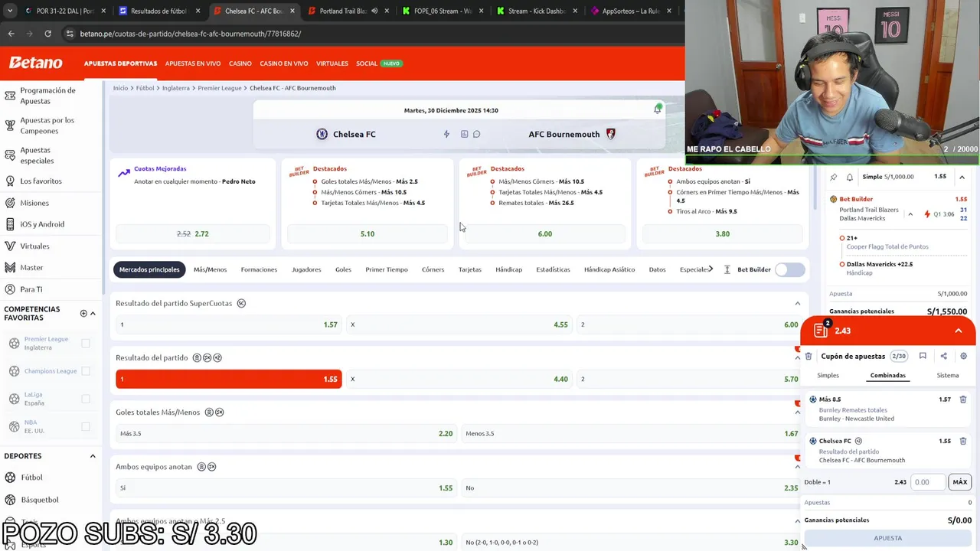Screen dimensions: 980x551
Task: Reload the browser page
Action: tap(47, 34)
